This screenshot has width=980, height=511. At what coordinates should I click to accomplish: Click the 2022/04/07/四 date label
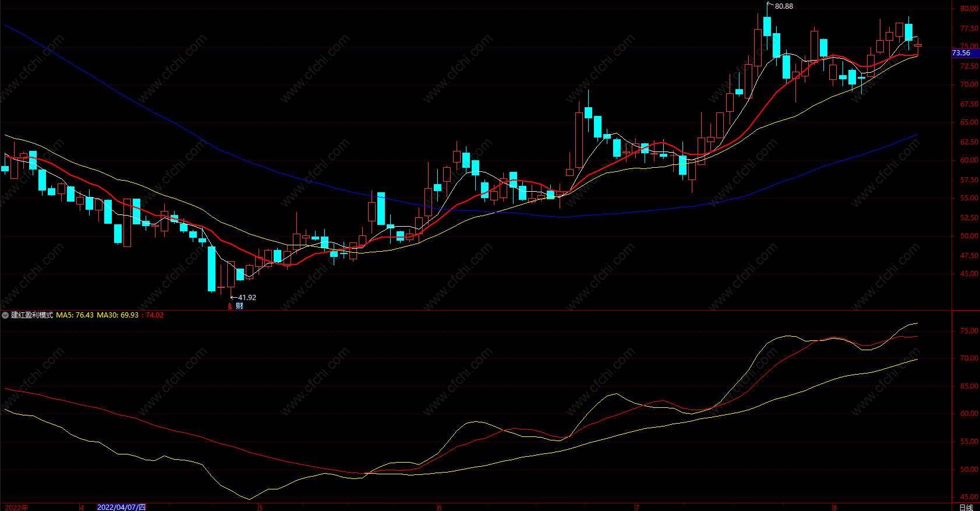pos(121,507)
